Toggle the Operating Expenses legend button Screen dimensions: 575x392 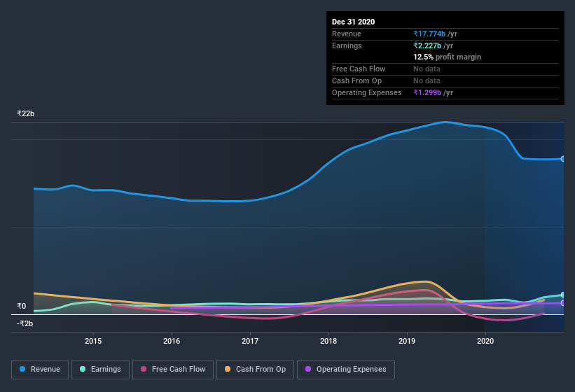[346, 370]
